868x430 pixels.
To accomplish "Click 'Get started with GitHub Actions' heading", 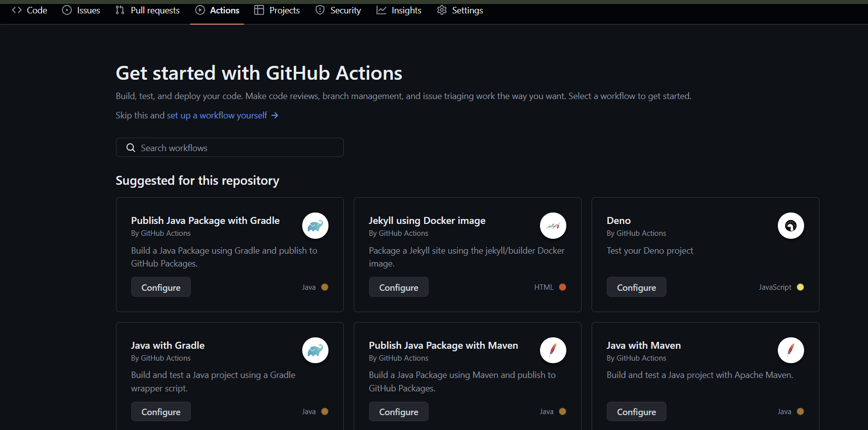I will [x=259, y=73].
